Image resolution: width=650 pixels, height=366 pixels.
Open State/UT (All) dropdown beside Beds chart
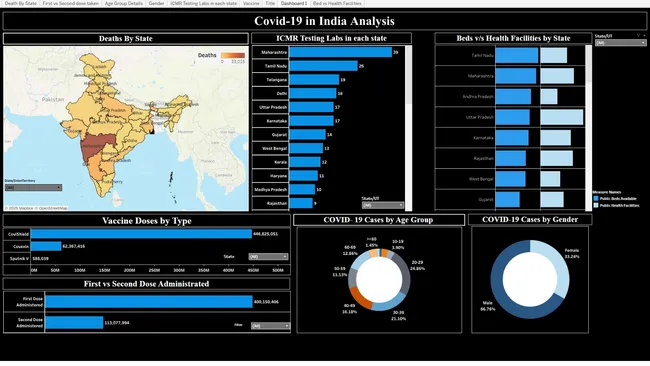(x=621, y=43)
